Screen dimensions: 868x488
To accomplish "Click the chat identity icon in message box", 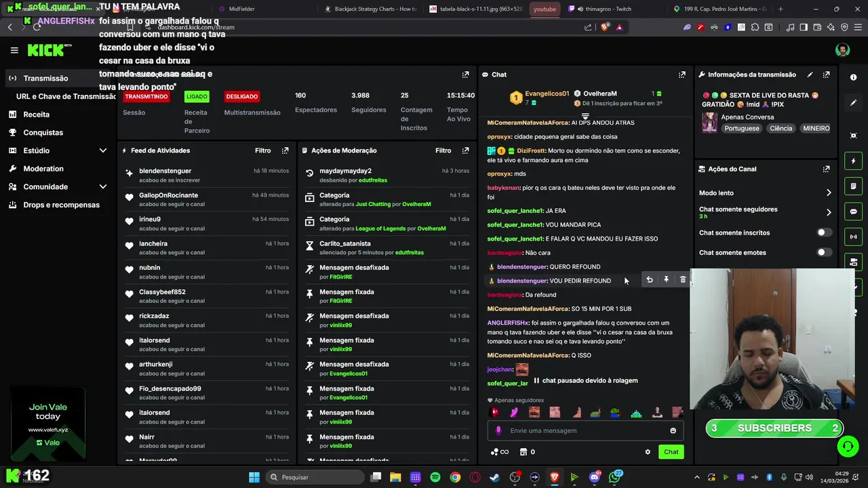I will (498, 430).
